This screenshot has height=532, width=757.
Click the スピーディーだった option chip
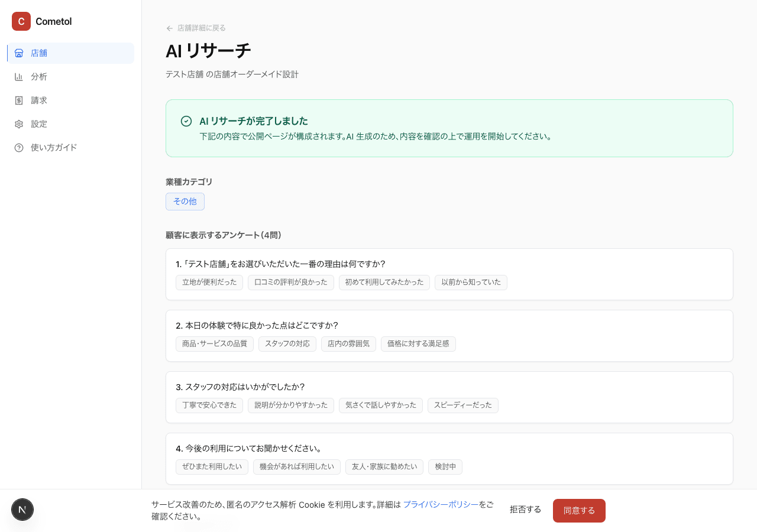click(x=463, y=406)
